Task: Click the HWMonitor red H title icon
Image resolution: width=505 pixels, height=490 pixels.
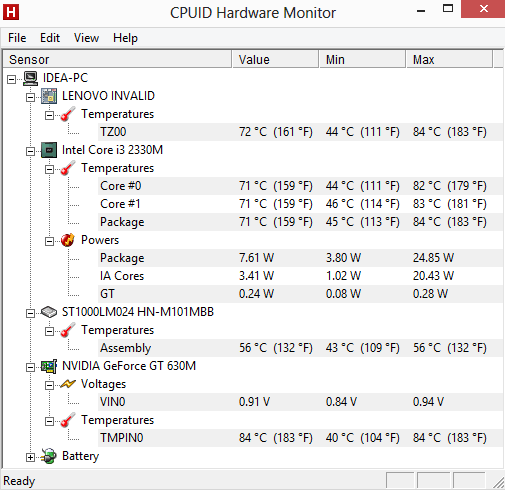Action: [11, 12]
